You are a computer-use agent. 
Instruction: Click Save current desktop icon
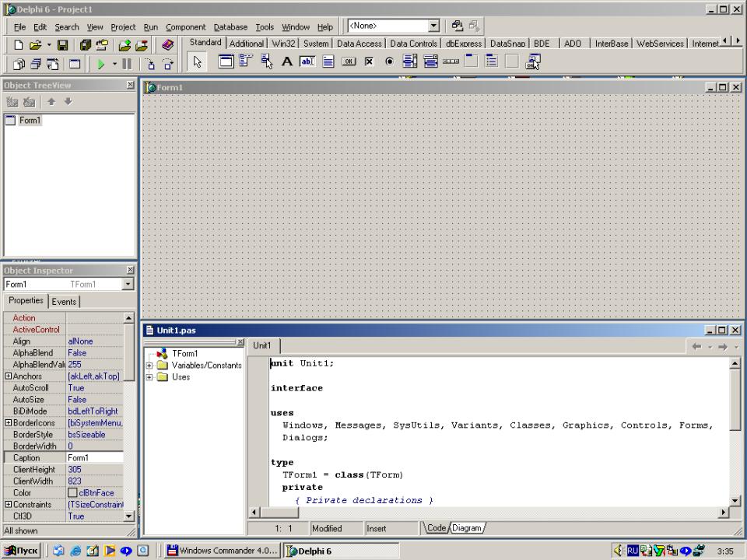pos(458,26)
